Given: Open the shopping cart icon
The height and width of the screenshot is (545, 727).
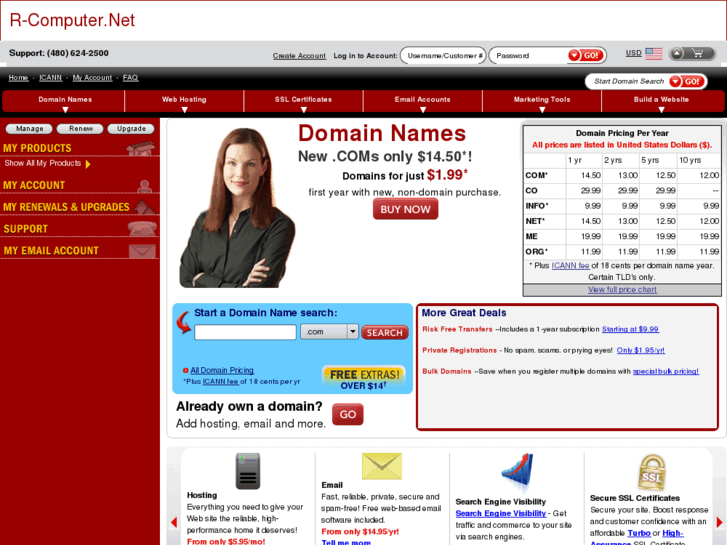Looking at the screenshot, I should (x=697, y=53).
